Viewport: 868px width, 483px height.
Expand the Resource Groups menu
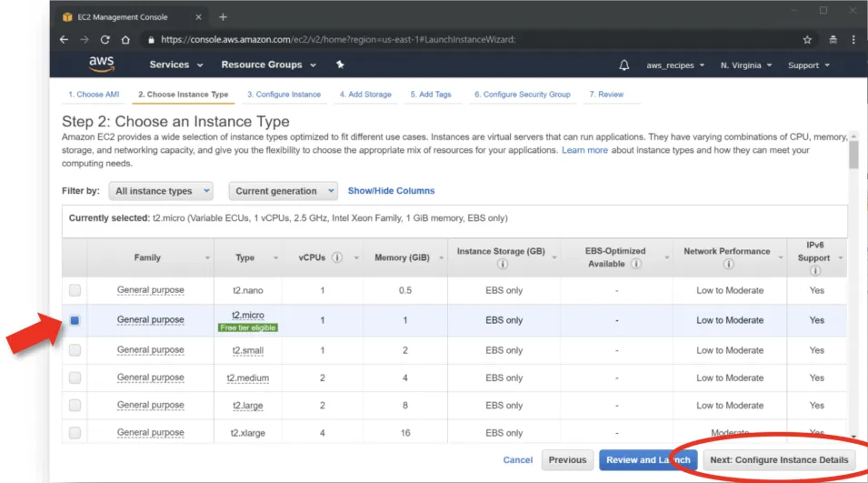point(268,65)
